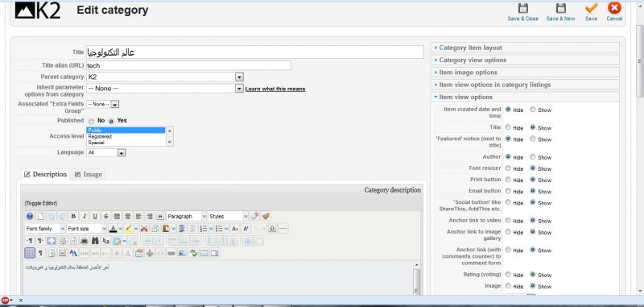Open the Paragraph format dropdown
The width and height of the screenshot is (644, 307).
click(x=187, y=216)
